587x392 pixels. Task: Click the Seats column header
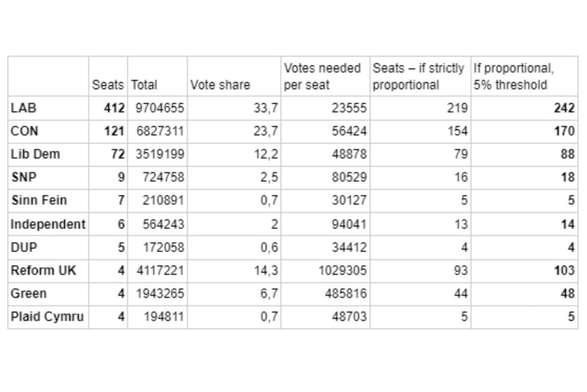(108, 85)
